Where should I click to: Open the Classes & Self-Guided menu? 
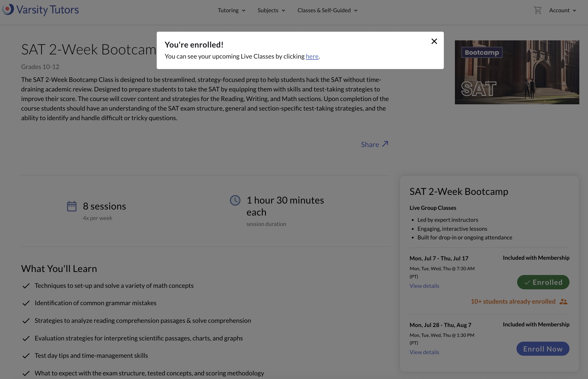coord(327,10)
